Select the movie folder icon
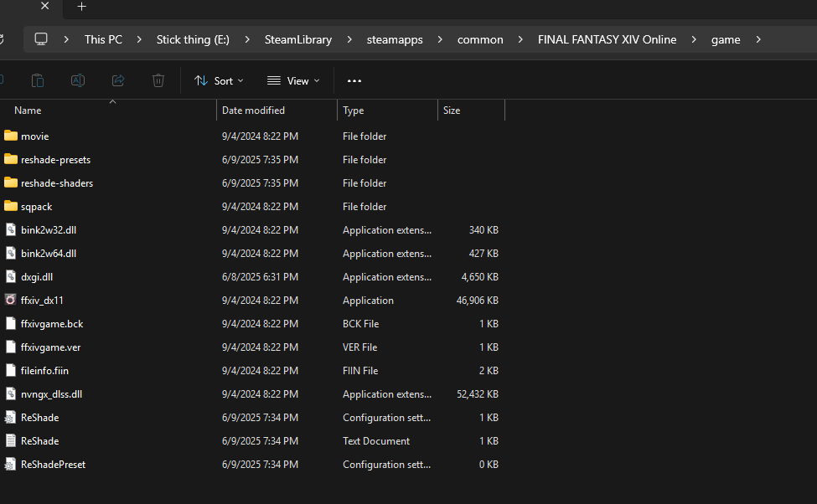The image size is (817, 504). click(10, 136)
